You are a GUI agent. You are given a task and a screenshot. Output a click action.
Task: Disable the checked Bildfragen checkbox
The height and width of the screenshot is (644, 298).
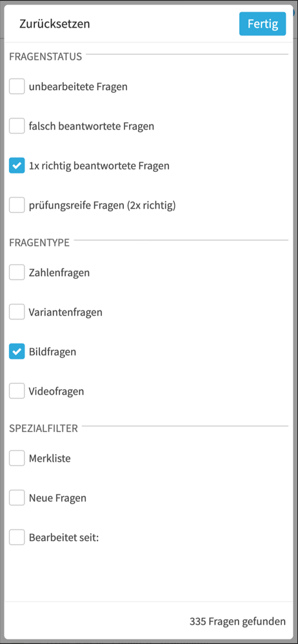(17, 352)
